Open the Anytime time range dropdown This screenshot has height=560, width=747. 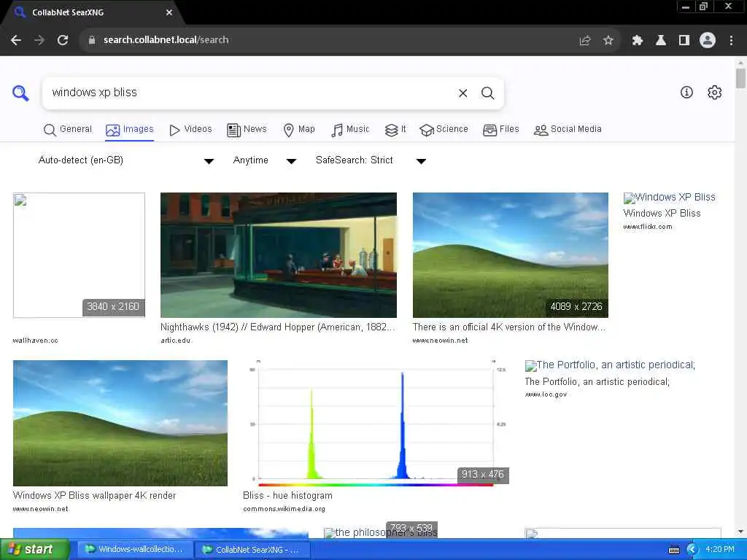click(x=264, y=160)
